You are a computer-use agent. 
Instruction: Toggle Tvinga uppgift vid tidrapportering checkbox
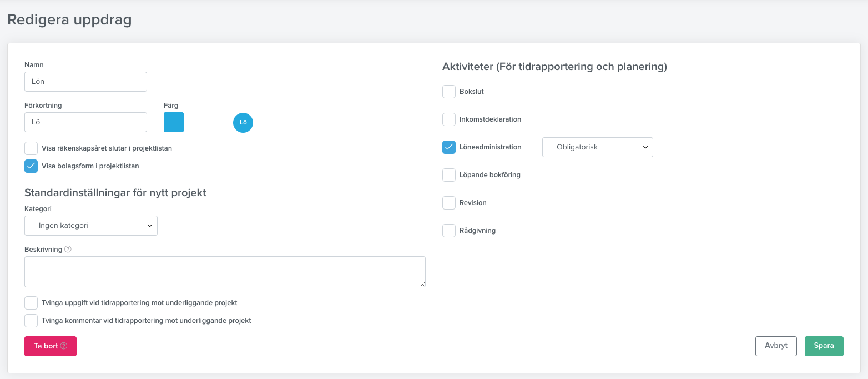pos(31,303)
